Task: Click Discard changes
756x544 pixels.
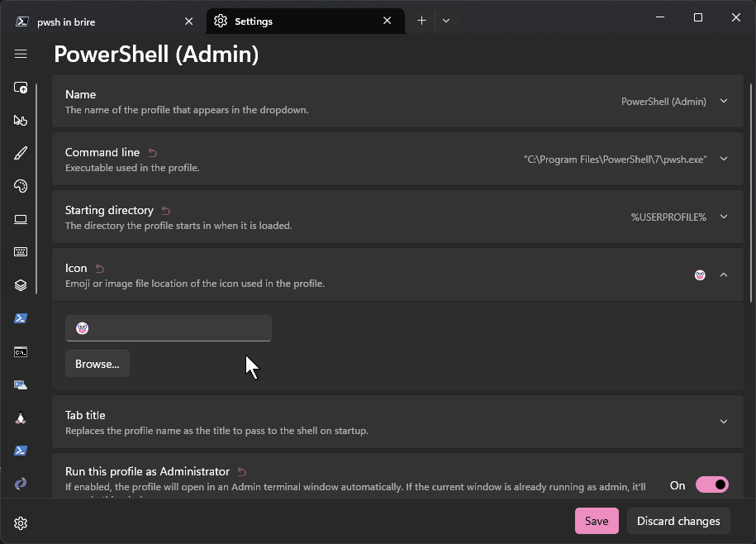Action: (678, 521)
